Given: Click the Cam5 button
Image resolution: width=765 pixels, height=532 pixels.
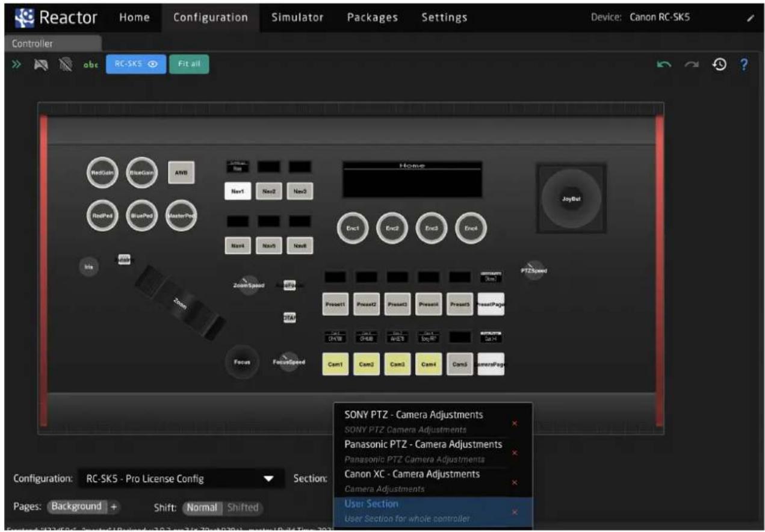Looking at the screenshot, I should click(x=460, y=364).
